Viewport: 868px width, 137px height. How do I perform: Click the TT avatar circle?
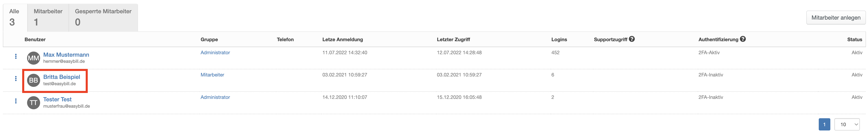(33, 103)
